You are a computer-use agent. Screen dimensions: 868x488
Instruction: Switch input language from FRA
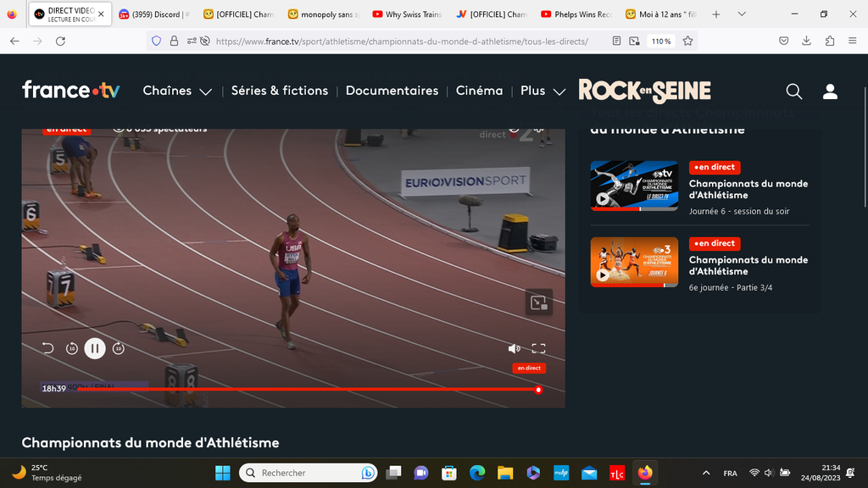pyautogui.click(x=730, y=473)
